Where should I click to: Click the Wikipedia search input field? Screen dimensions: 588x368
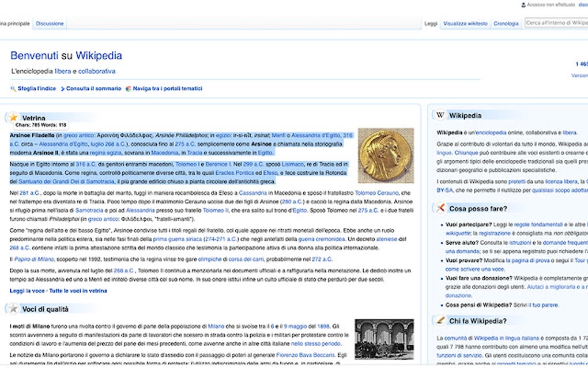click(x=556, y=23)
